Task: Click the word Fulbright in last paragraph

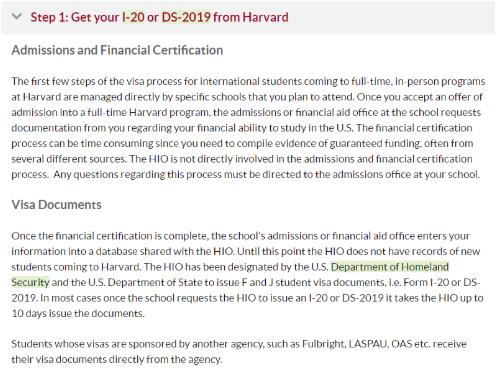Action: 323,344
